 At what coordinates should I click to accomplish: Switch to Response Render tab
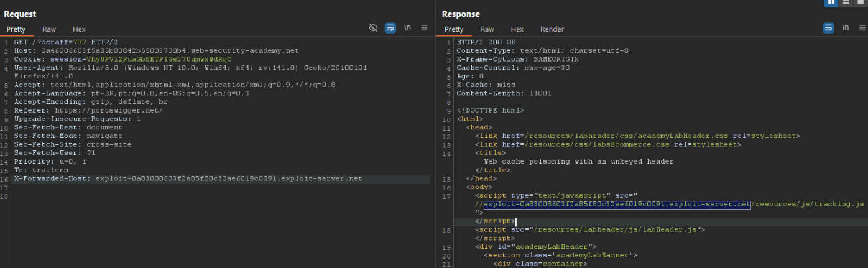pos(552,29)
